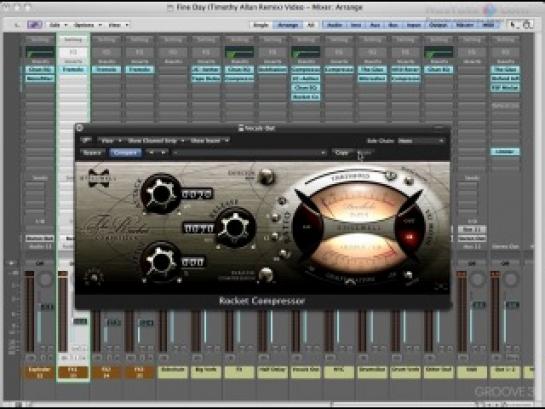Click the Release knob on Rocket Compressor
This screenshot has height=409, width=545.
(x=235, y=228)
